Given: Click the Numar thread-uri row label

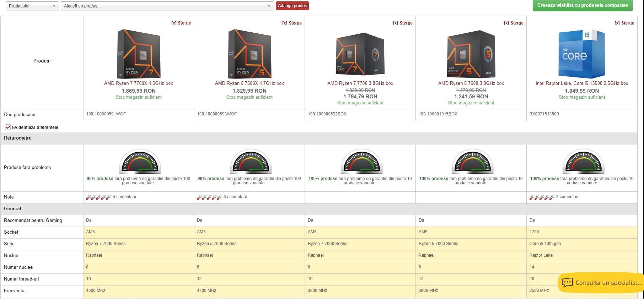Looking at the screenshot, I should coord(21,279).
